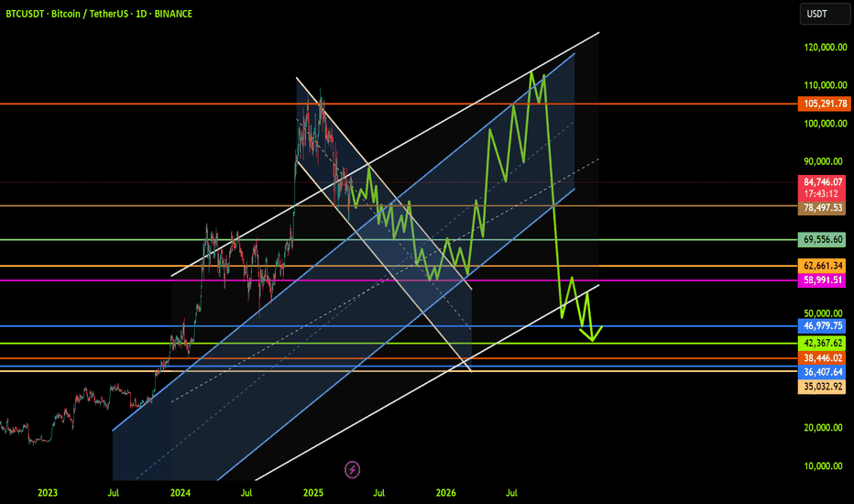Click the 100,000.00 price axis tick
The height and width of the screenshot is (504, 854).
coord(825,124)
